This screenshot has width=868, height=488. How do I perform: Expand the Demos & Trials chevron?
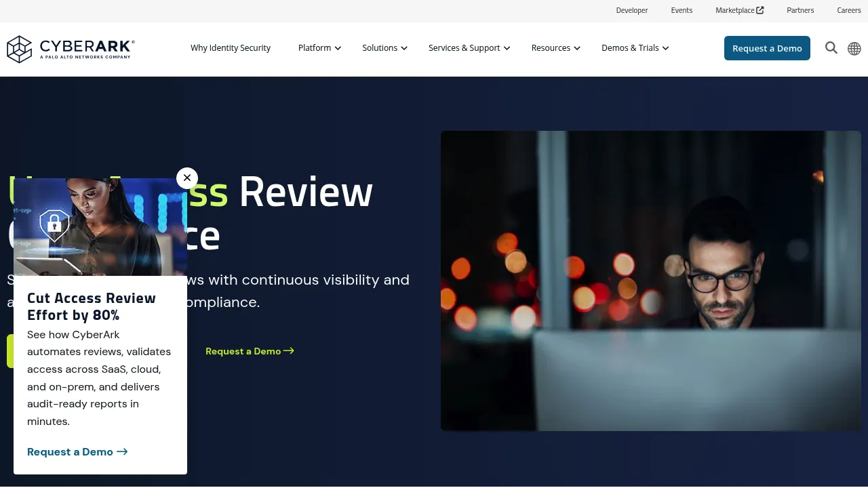pos(665,48)
